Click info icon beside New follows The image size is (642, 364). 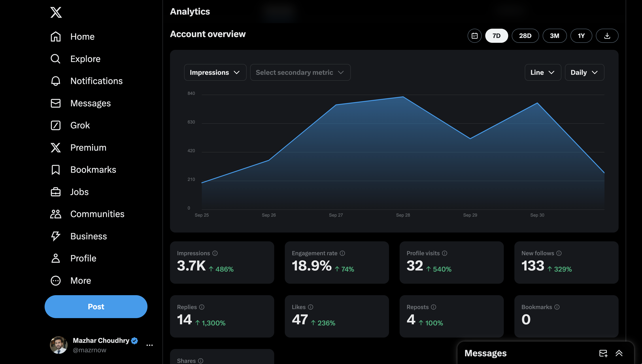tap(559, 253)
